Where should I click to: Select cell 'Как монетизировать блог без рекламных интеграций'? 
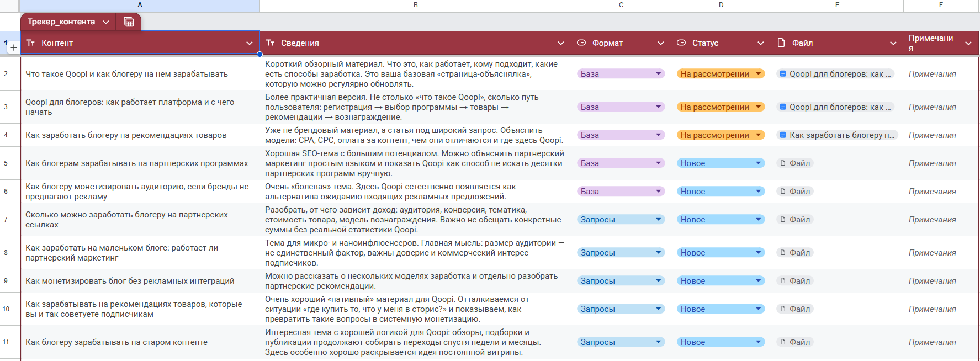[x=140, y=281]
